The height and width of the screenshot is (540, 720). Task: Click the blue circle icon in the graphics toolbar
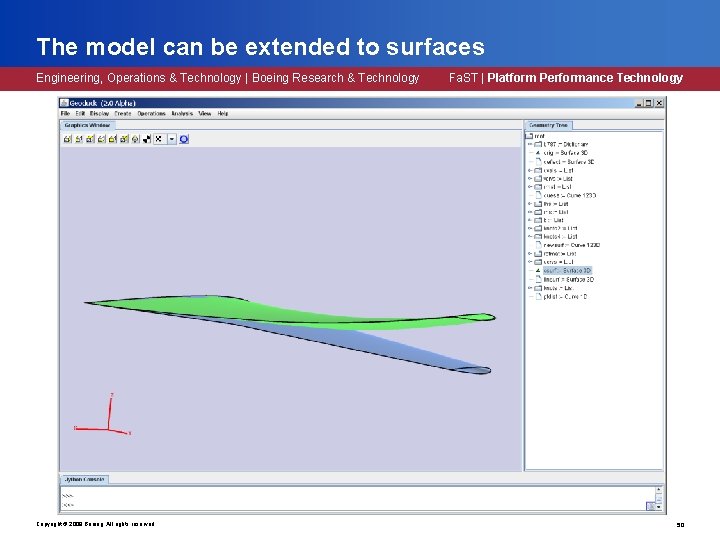click(x=184, y=139)
